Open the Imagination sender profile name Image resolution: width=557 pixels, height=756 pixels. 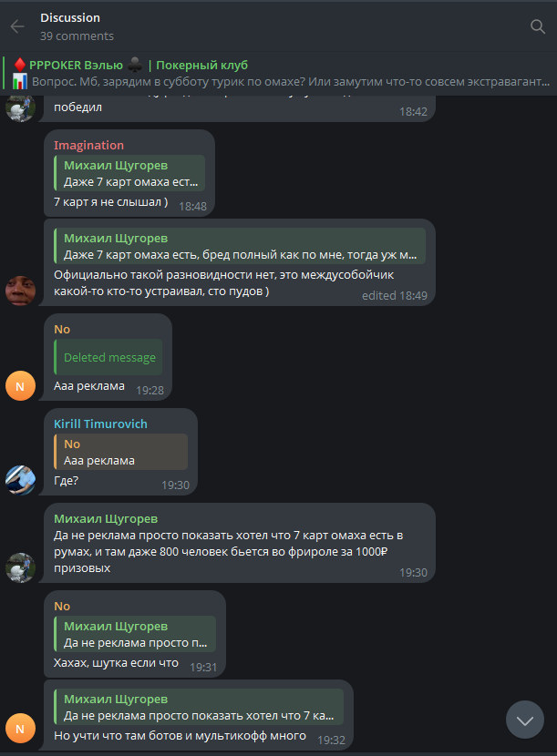(x=88, y=146)
